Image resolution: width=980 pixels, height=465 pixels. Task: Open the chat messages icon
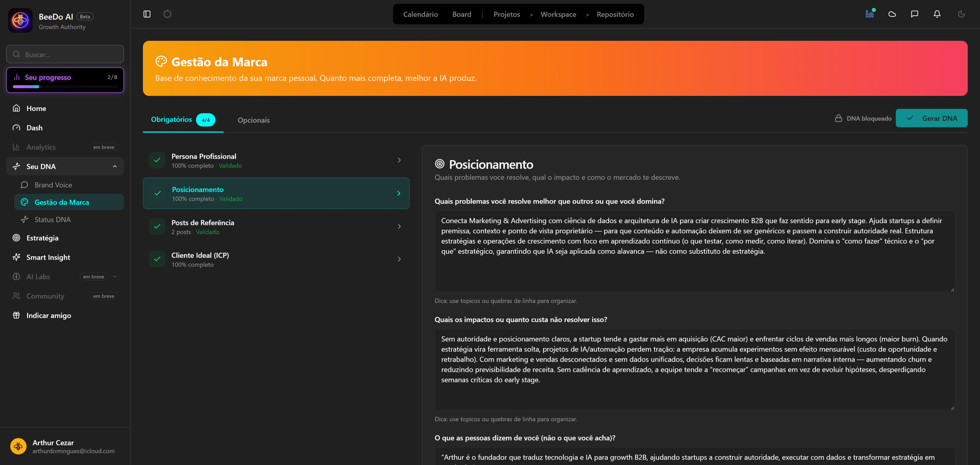pos(915,14)
